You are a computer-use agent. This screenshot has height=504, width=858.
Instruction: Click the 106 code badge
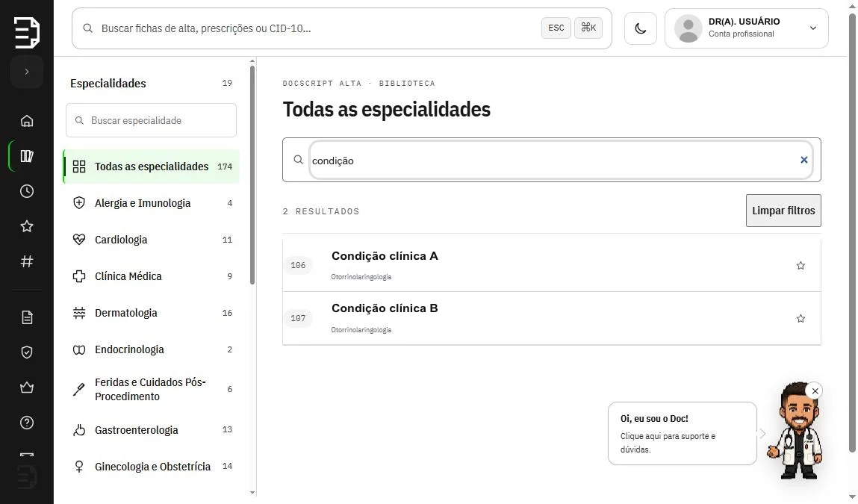(298, 265)
